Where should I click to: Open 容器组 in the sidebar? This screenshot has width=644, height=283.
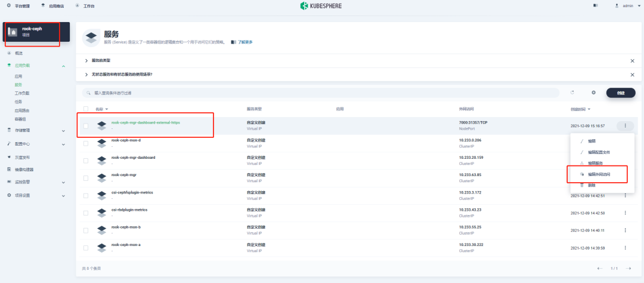(20, 119)
